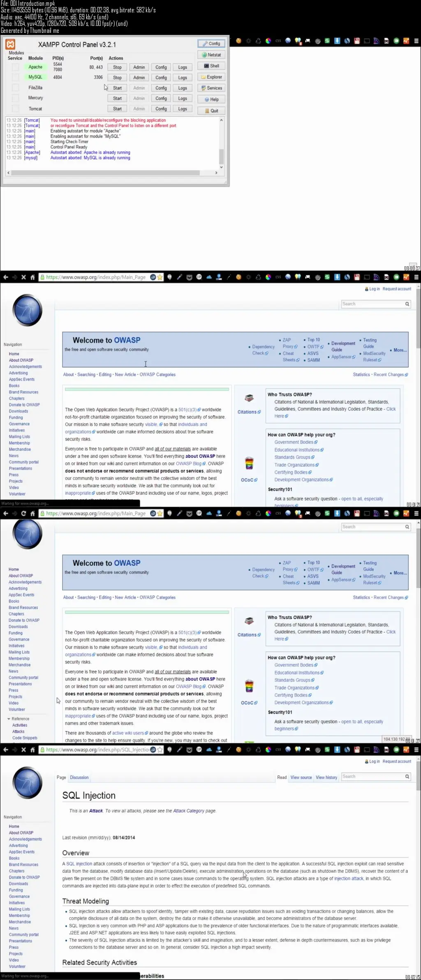
Task: Toggle the Mercury service checkbox
Action: point(15,98)
